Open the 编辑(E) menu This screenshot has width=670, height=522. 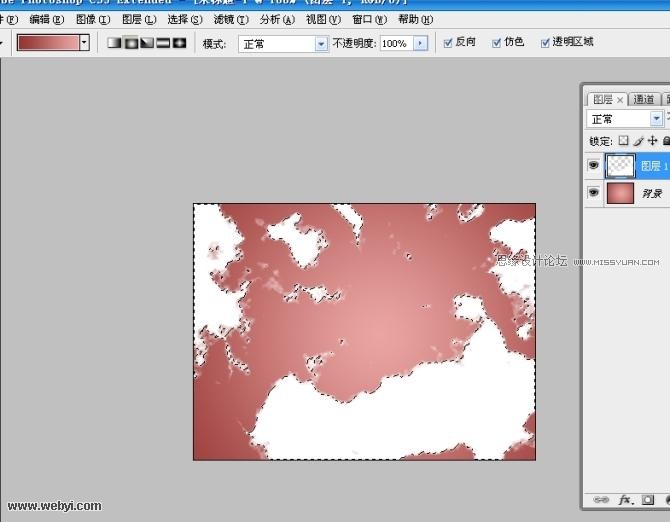pyautogui.click(x=47, y=20)
